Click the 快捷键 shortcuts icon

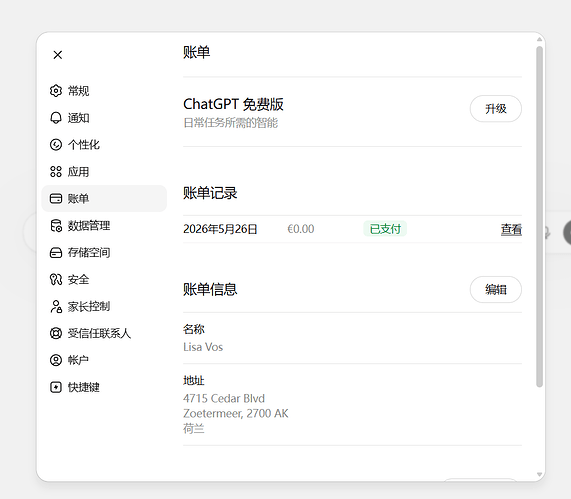(x=56, y=387)
